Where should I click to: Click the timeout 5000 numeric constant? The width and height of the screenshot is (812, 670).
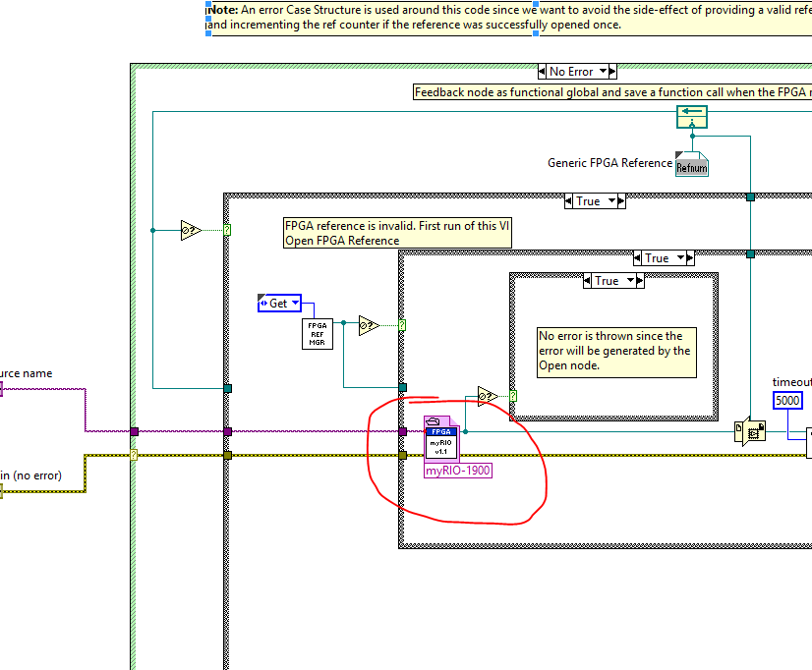point(787,401)
